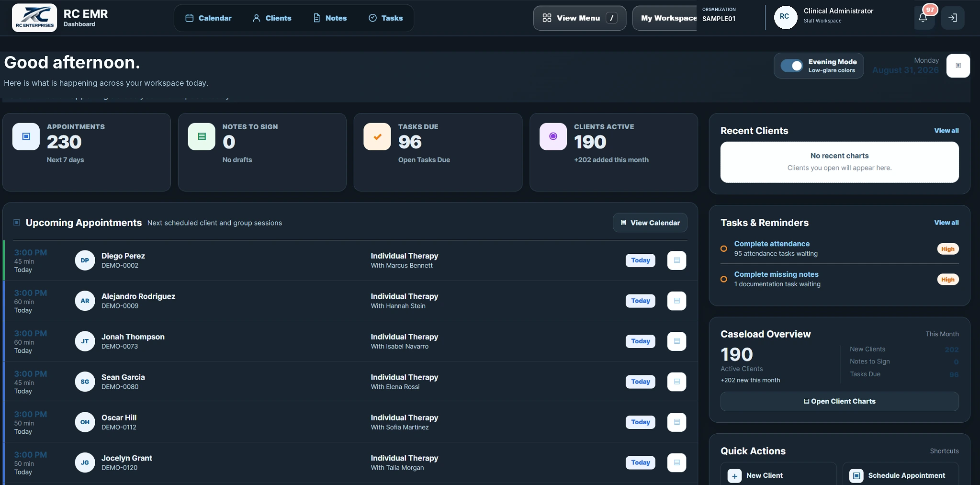Click the OH avatar for Oscar Hill

85,422
